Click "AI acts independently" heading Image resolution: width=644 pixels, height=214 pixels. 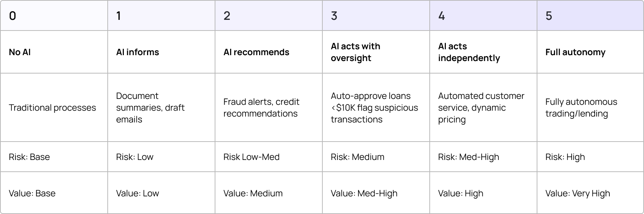point(469,52)
